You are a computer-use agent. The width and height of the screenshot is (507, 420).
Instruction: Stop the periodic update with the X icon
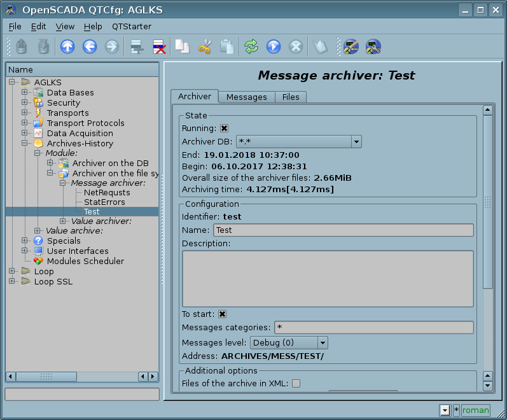[x=296, y=46]
